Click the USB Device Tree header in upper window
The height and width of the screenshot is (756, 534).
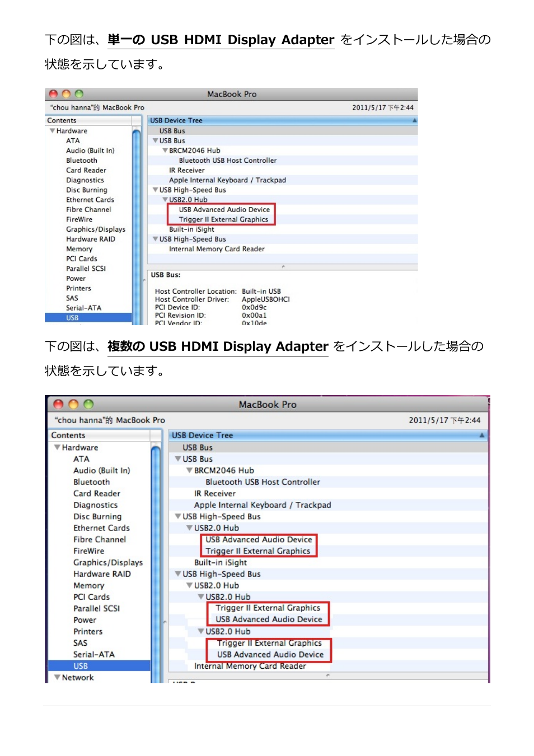(176, 120)
